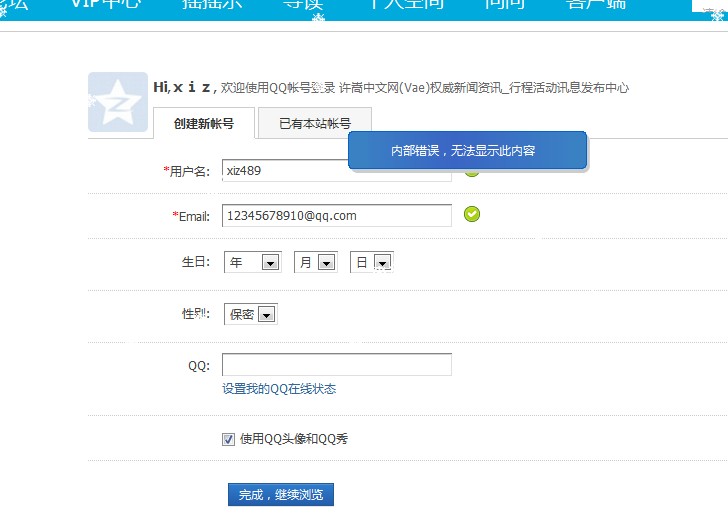Switch to the 已有本站帐号 tab
Viewport: 728px width, 530px height.
tap(315, 123)
